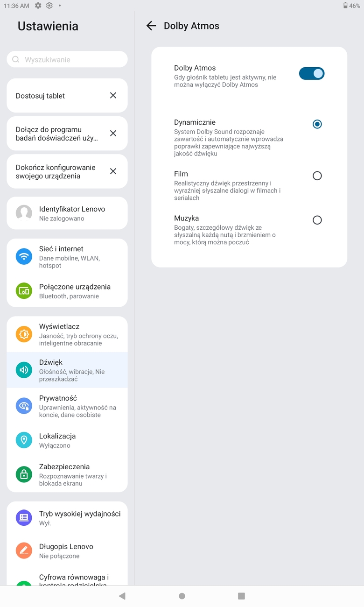Choose the Muzyka radio button

click(x=317, y=220)
